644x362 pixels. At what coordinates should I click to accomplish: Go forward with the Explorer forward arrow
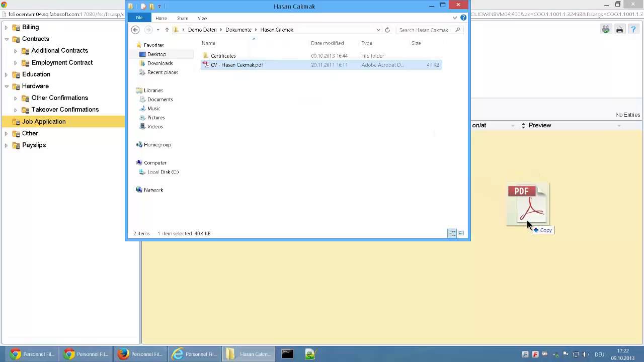tap(148, 30)
